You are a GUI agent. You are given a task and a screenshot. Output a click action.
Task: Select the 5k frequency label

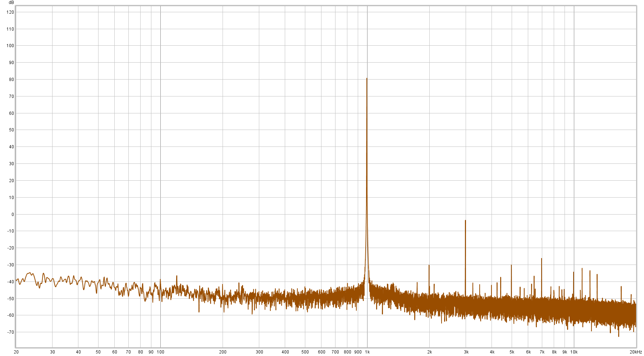[512, 352]
